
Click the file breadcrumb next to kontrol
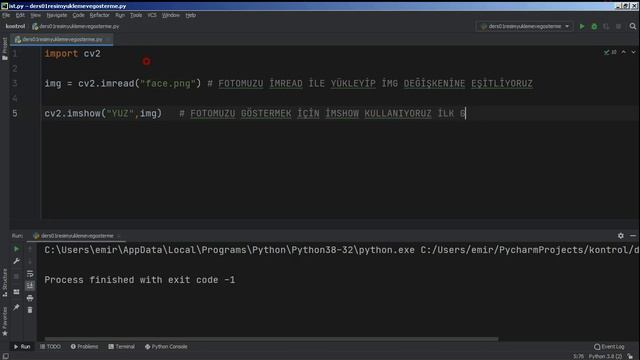[76, 26]
